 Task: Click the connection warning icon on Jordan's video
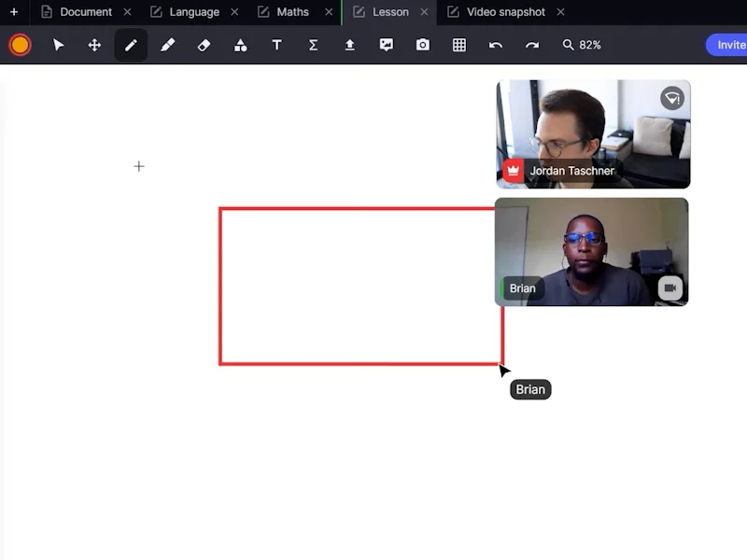(672, 98)
